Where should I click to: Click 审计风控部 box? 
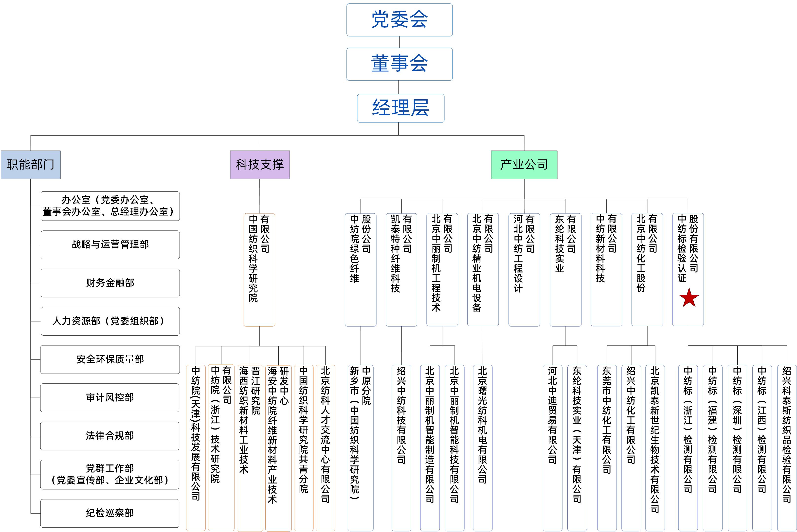click(x=110, y=398)
